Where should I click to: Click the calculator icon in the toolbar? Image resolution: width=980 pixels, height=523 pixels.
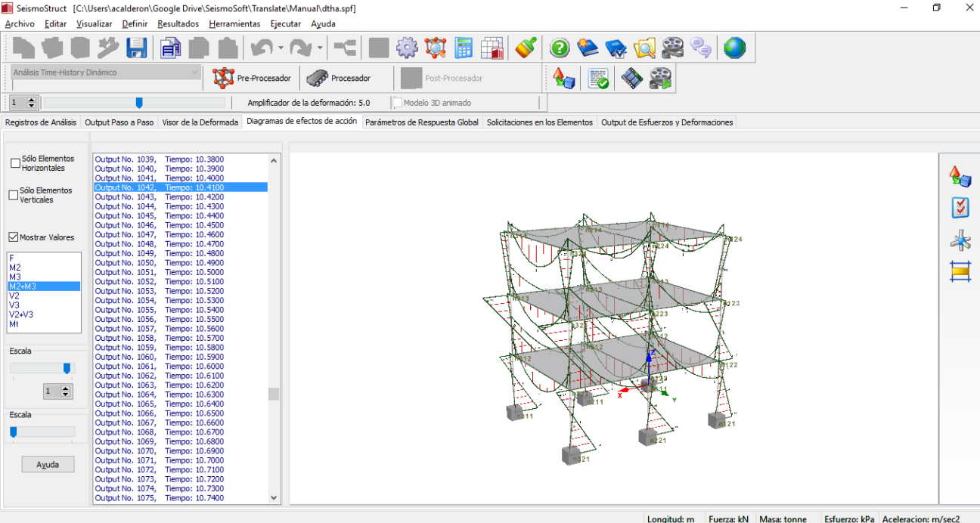[464, 48]
